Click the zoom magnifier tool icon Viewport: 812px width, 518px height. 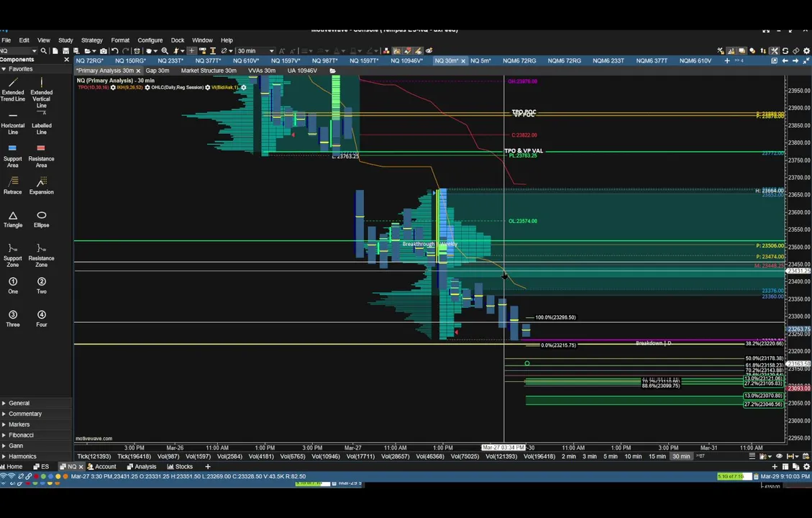165,51
